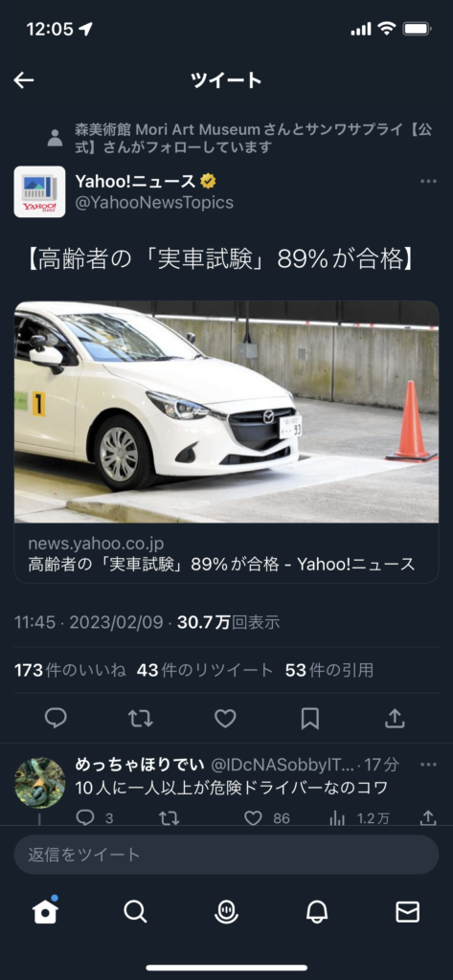
Task: View the 53件の引用 quote tweets
Action: 329,671
